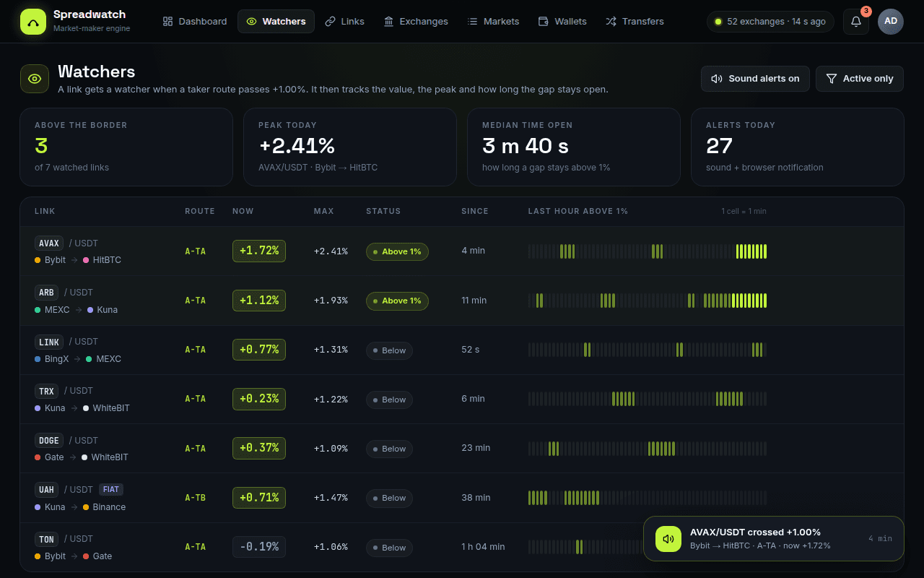Click the SINCE column header

(475, 211)
